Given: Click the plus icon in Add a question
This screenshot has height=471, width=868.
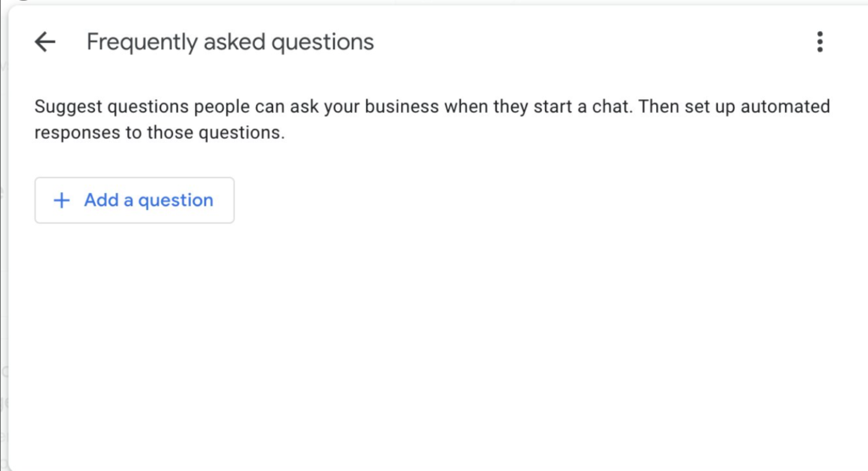Looking at the screenshot, I should (x=61, y=201).
